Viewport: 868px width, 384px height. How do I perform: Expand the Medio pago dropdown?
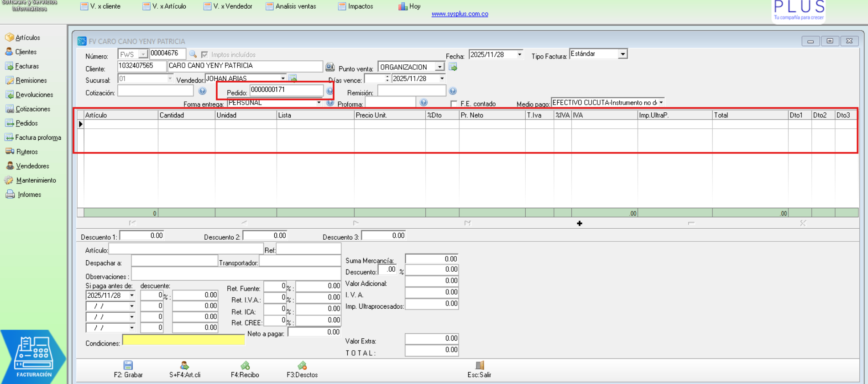click(661, 103)
